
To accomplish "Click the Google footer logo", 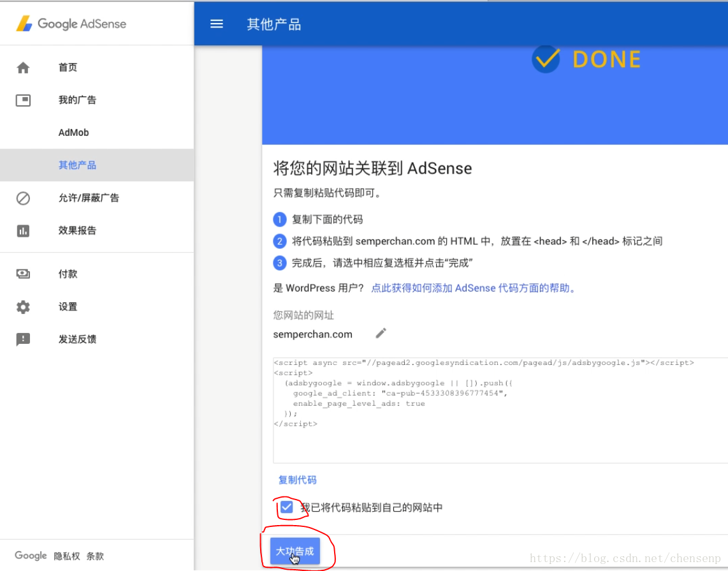I will (x=31, y=556).
